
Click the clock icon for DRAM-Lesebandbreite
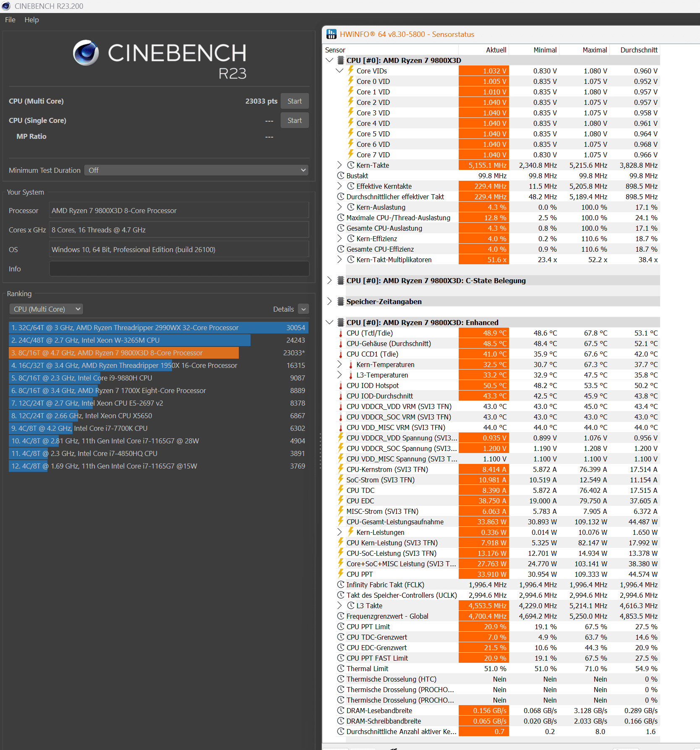tap(341, 711)
